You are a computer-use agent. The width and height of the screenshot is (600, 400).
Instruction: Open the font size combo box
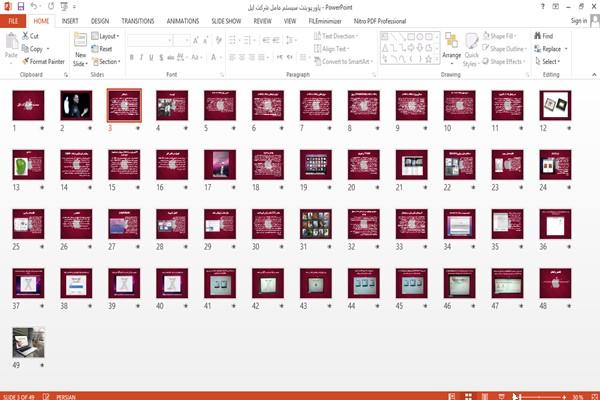click(x=181, y=40)
